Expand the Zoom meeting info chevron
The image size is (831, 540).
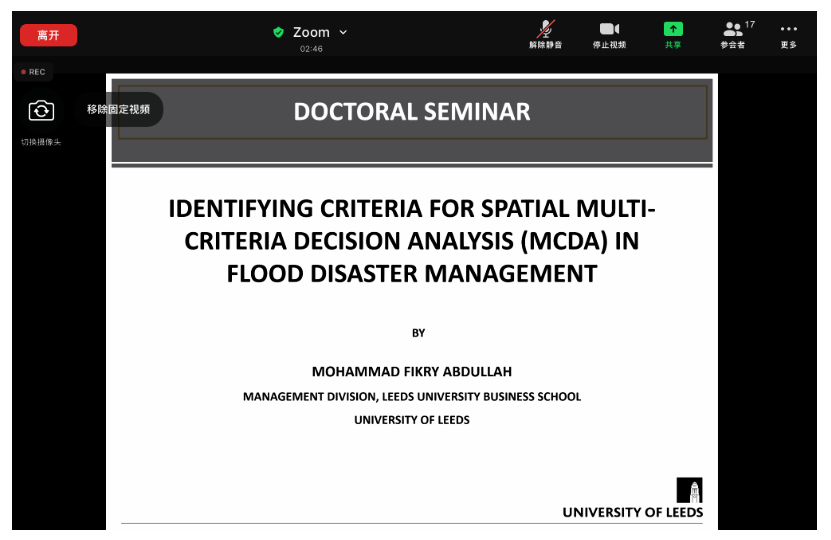click(344, 33)
